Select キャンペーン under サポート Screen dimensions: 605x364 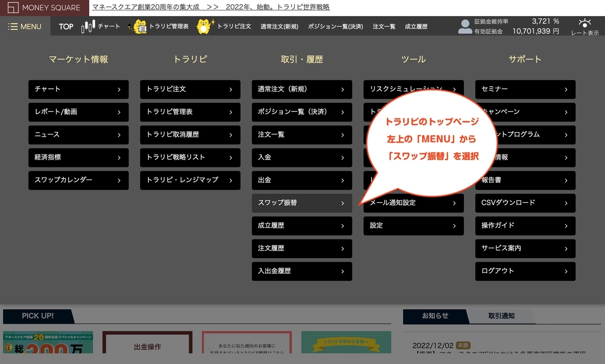[x=525, y=112]
